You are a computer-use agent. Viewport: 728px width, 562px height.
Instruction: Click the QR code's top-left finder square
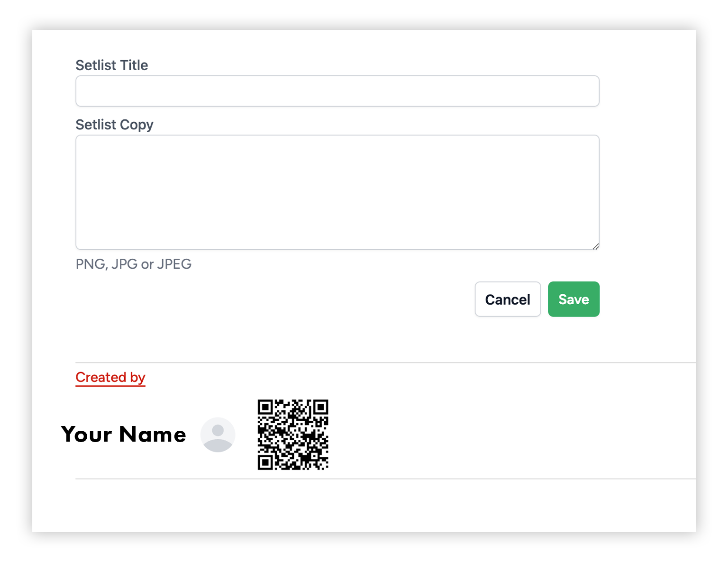click(265, 407)
